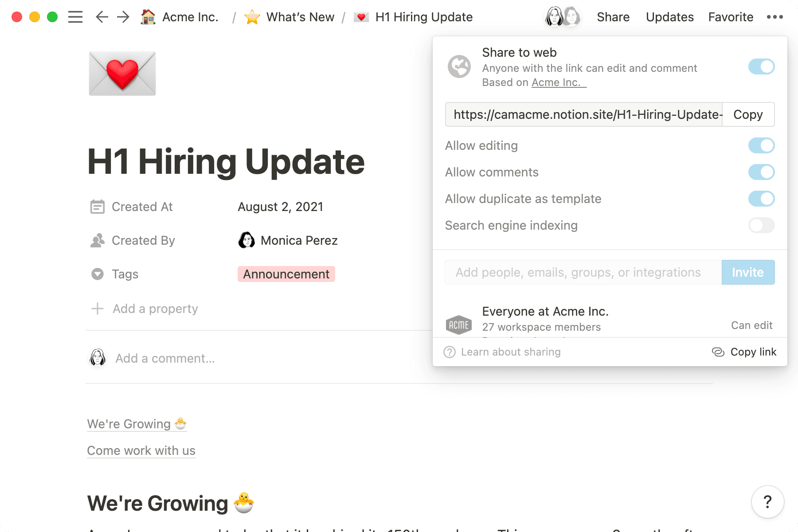Enable Search engine indexing

tap(761, 225)
